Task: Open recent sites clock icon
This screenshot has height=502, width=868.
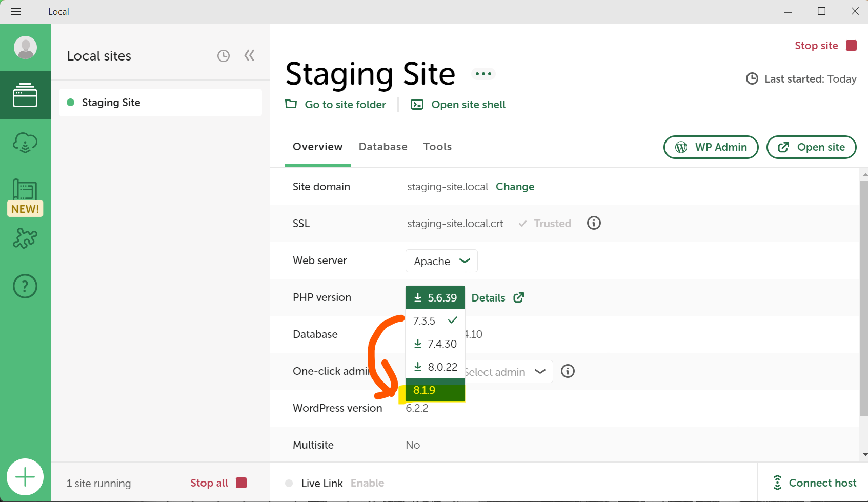Action: click(x=224, y=56)
